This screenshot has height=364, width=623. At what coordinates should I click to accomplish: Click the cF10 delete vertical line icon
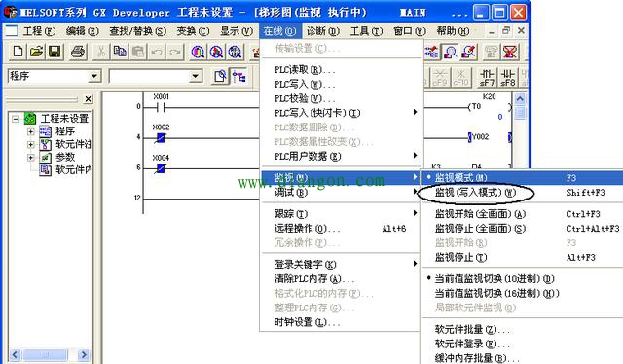click(460, 77)
